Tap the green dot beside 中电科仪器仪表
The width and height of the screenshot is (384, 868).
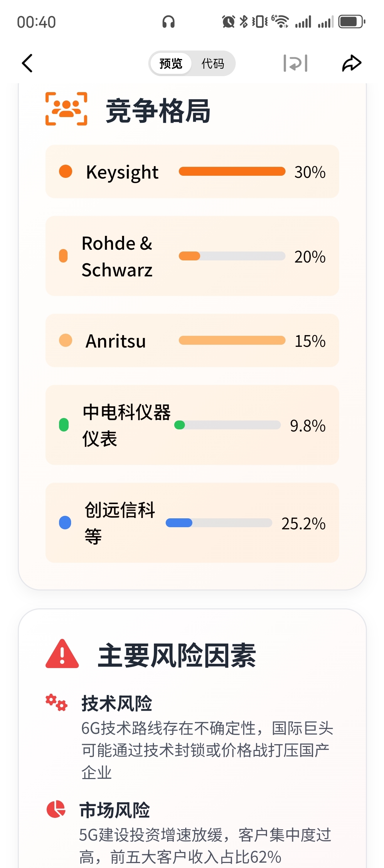pyautogui.click(x=64, y=425)
